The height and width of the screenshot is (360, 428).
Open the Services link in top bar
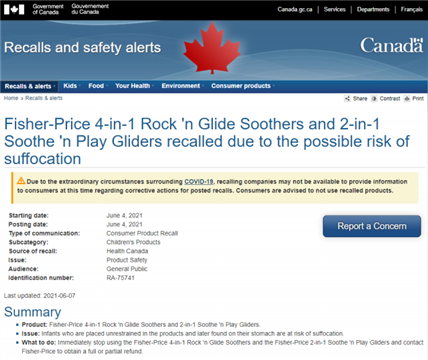click(x=334, y=9)
